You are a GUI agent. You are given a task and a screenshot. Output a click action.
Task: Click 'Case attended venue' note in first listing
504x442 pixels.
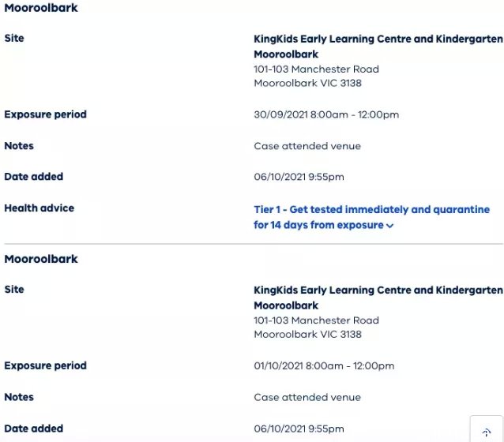click(307, 146)
